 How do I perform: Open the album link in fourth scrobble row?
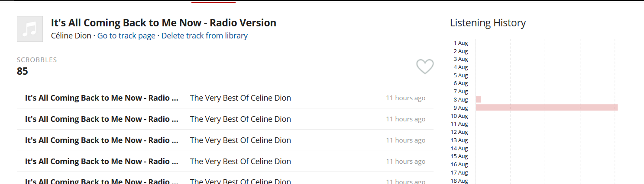[x=240, y=162]
